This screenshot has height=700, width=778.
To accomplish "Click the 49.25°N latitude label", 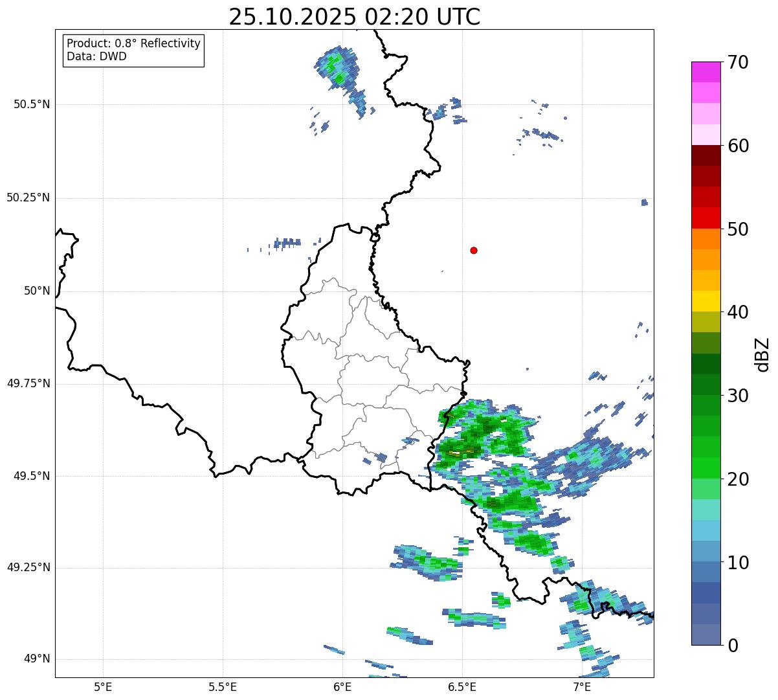I will [x=28, y=567].
